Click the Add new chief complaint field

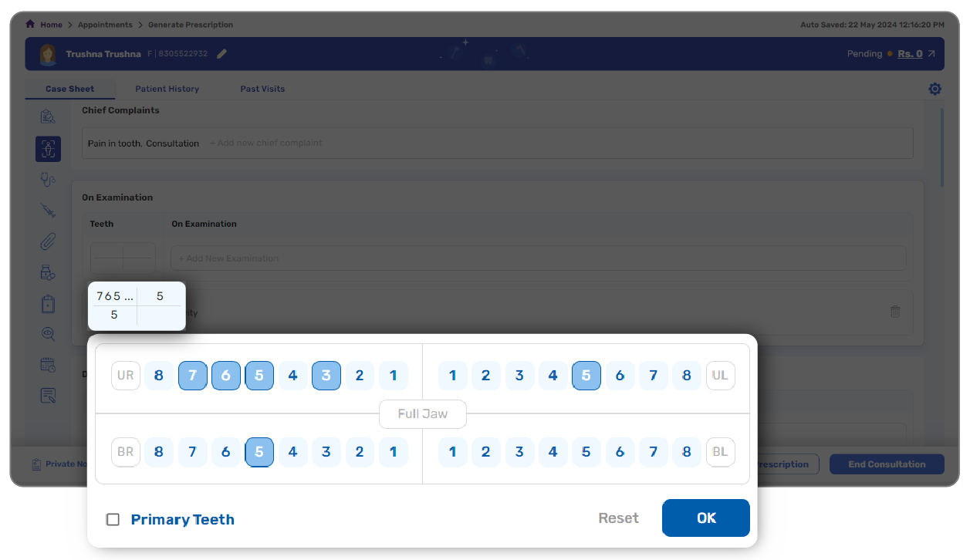(266, 143)
